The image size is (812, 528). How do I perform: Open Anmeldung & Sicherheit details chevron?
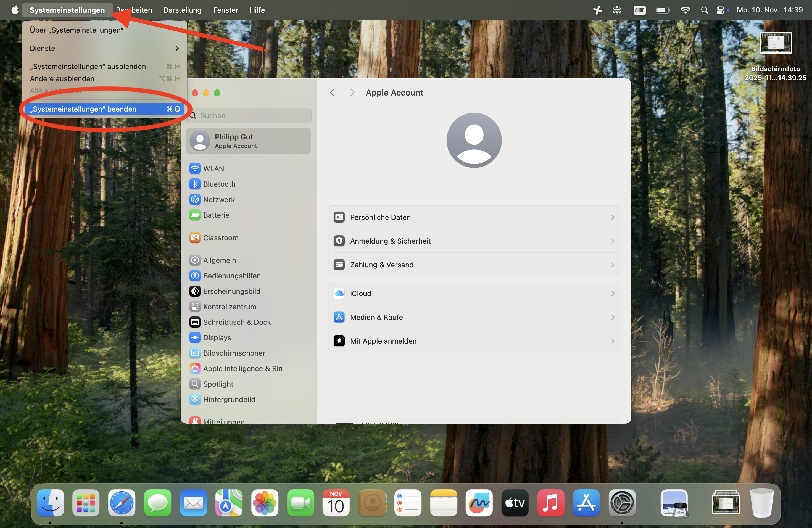click(x=612, y=241)
